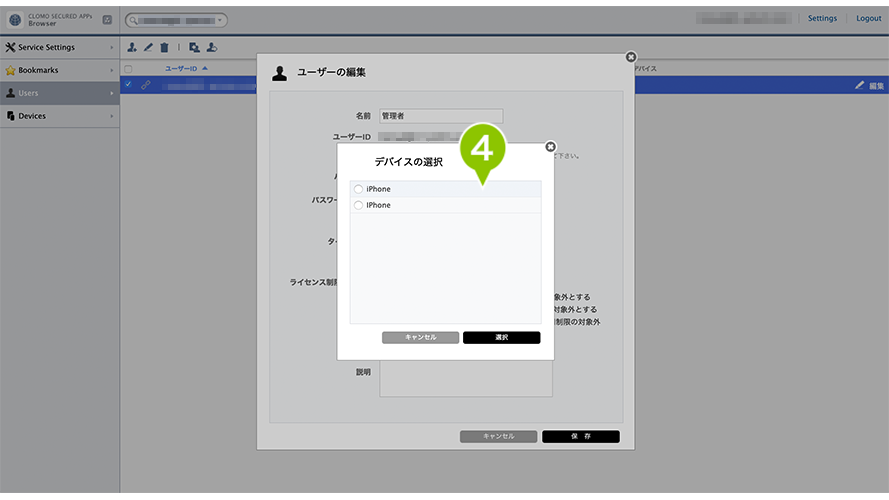This screenshot has height=500, width=889.
Task: Expand the Service Settings sidebar item
Action: click(59, 47)
